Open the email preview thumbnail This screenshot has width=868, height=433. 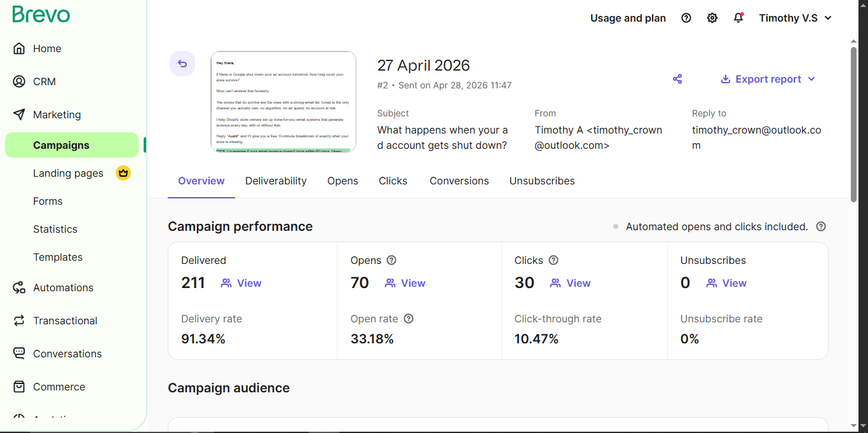(283, 102)
